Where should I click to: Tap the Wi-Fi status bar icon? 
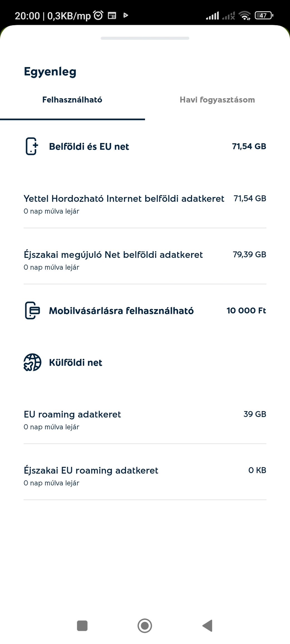coord(245,16)
